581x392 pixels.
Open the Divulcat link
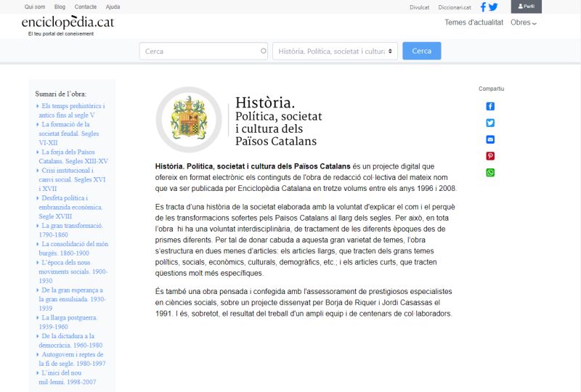420,7
